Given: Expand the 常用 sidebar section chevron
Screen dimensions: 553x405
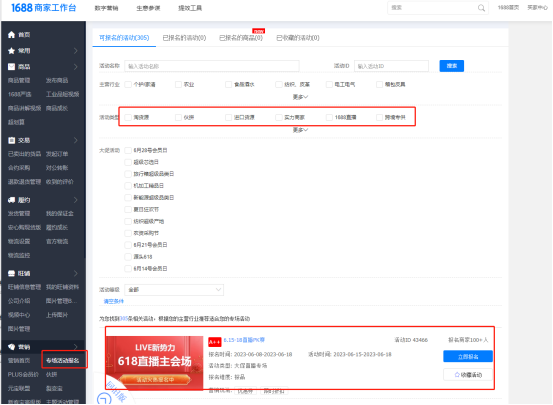Looking at the screenshot, I should 75,51.
